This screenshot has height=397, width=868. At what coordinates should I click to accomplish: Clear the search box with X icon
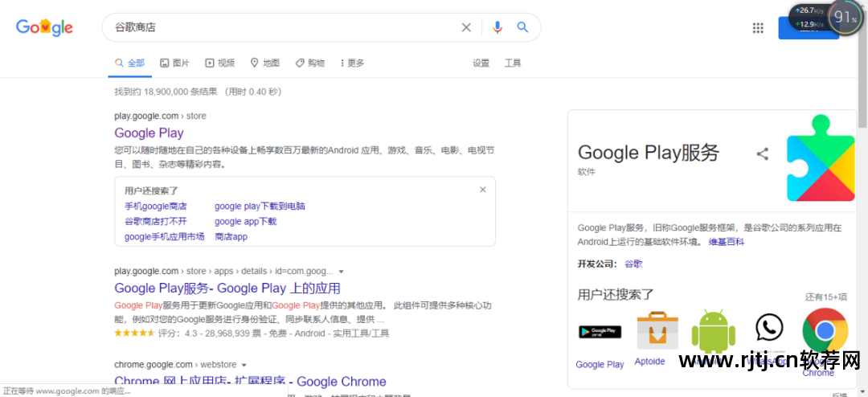click(x=466, y=27)
